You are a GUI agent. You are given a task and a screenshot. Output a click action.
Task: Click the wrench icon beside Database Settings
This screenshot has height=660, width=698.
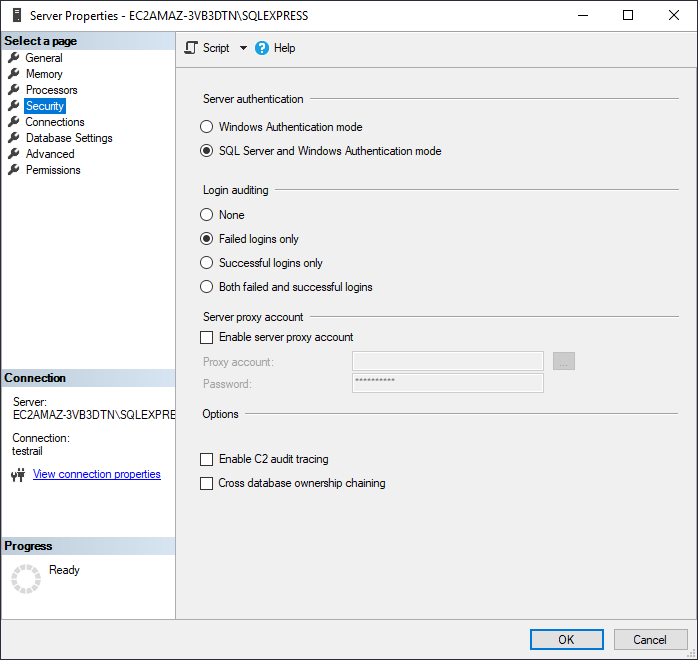(x=14, y=138)
